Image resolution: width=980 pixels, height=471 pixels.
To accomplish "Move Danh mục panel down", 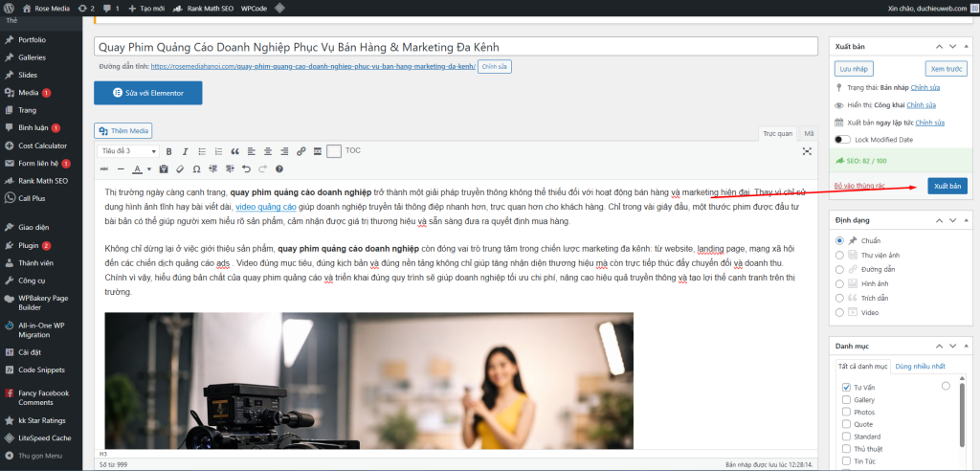I will [x=952, y=346].
